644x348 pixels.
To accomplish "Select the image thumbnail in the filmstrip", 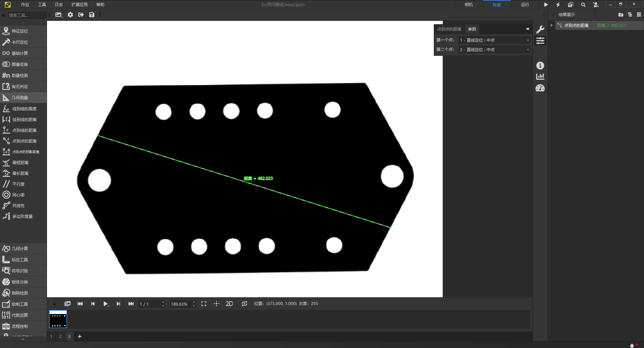I will point(58,319).
